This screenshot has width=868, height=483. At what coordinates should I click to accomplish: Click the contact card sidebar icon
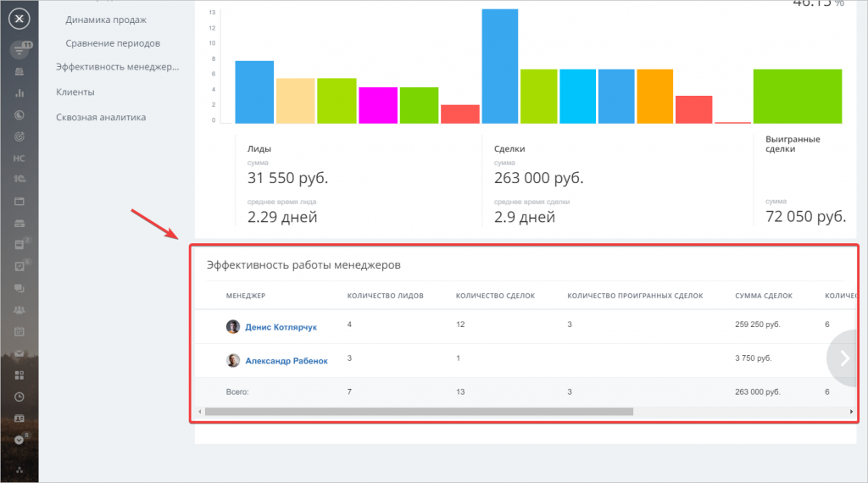(19, 419)
